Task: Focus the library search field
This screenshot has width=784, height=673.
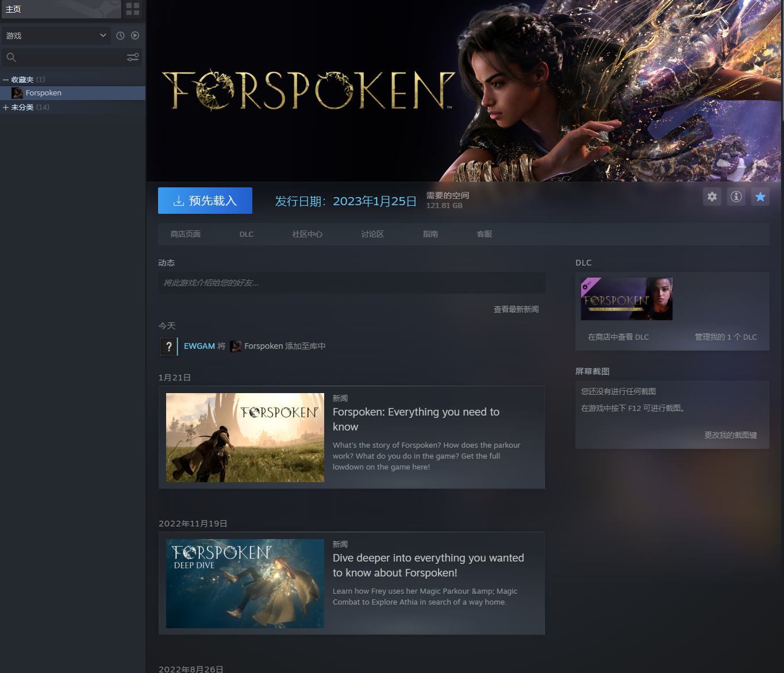Action: pos(71,57)
